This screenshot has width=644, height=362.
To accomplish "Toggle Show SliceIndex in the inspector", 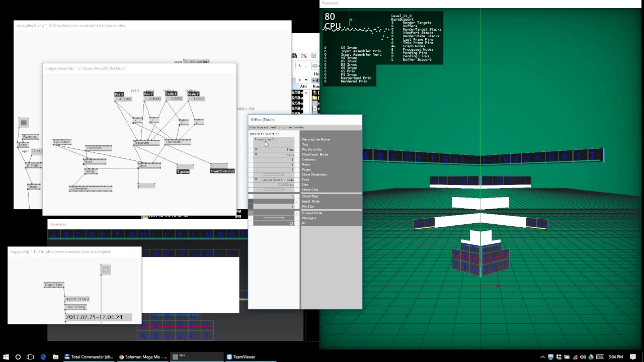I will pyautogui.click(x=274, y=174).
